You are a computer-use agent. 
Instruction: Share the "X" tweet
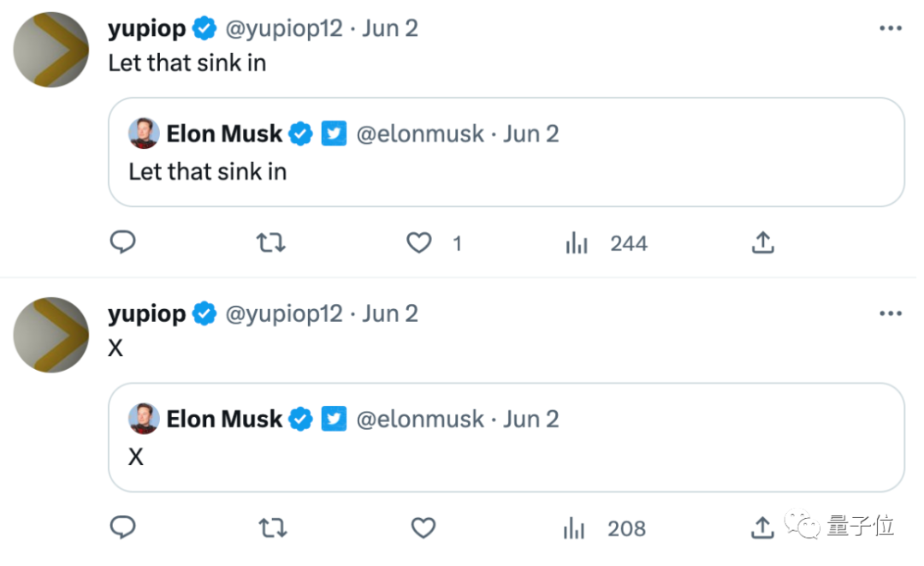pyautogui.click(x=762, y=528)
